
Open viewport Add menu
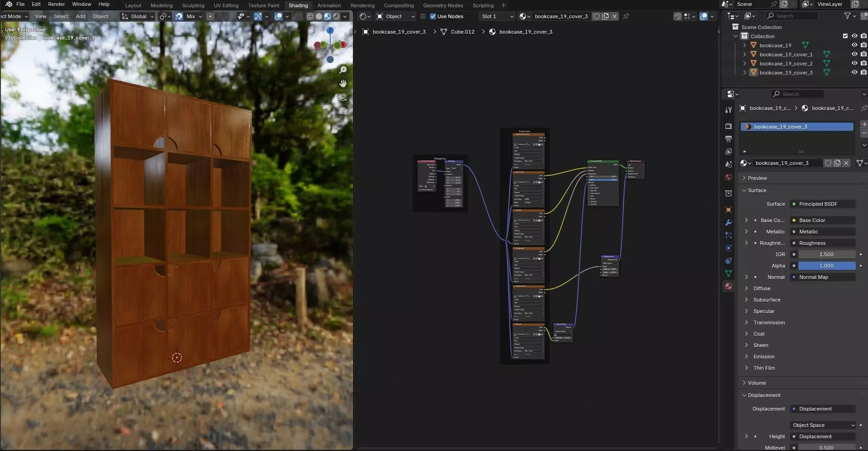(x=80, y=16)
